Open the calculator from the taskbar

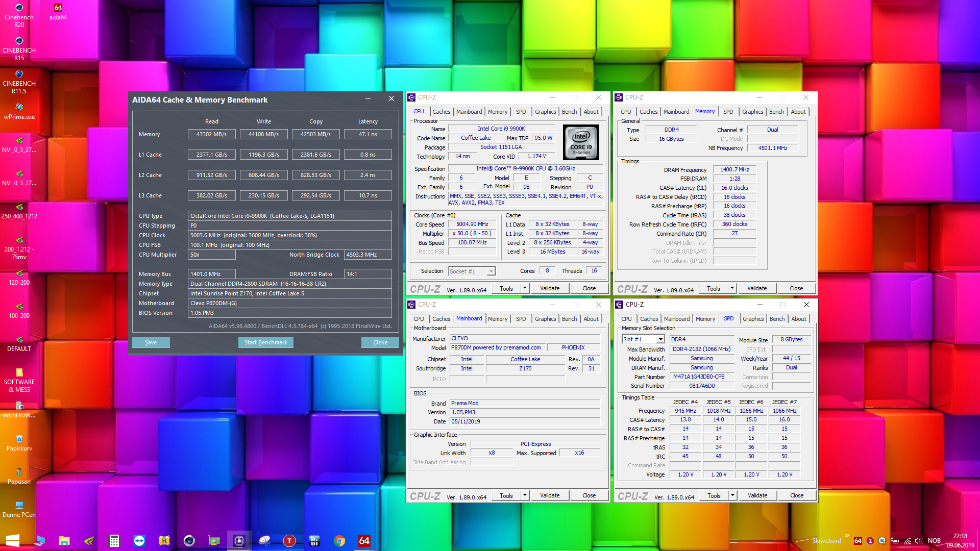pos(114,541)
